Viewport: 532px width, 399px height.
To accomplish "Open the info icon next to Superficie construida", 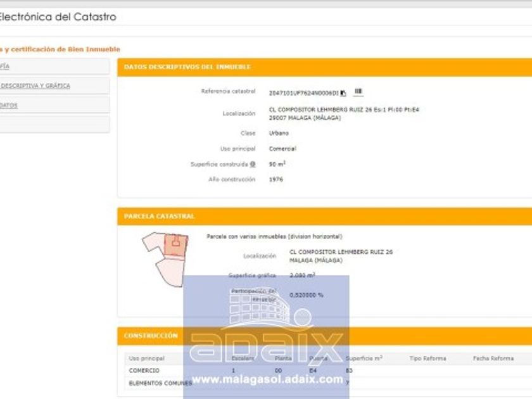I will [x=253, y=164].
